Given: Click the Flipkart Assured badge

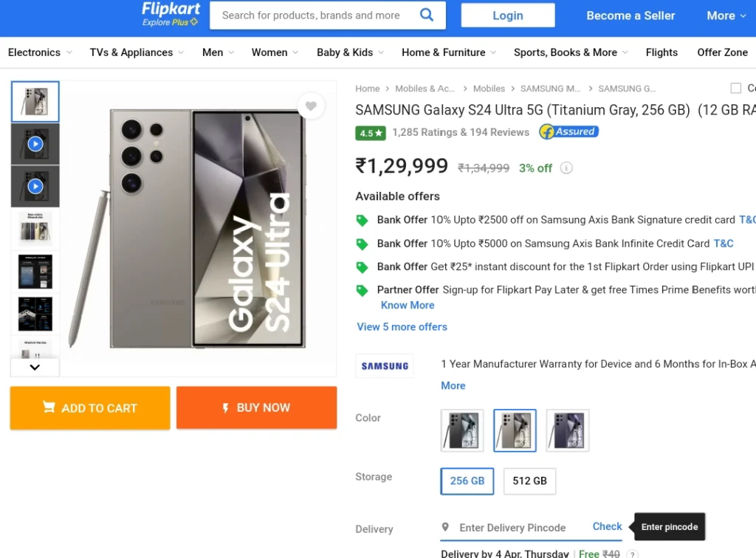Looking at the screenshot, I should point(569,131).
